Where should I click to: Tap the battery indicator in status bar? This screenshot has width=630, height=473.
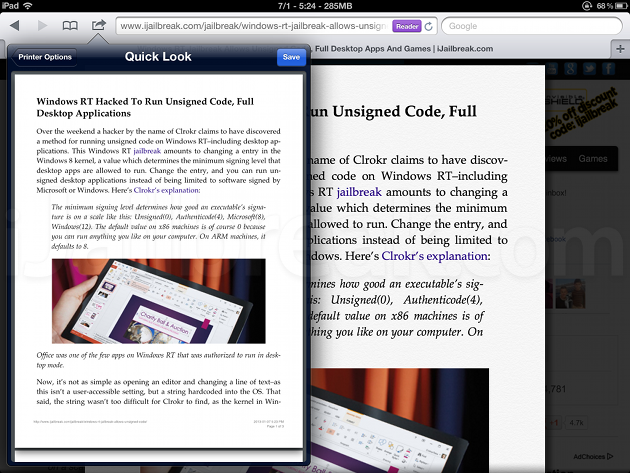click(620, 6)
